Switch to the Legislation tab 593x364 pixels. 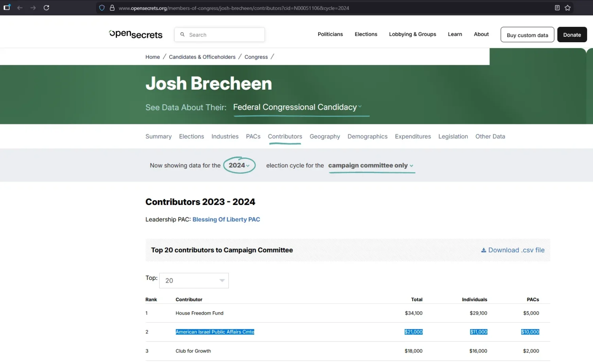(x=453, y=137)
